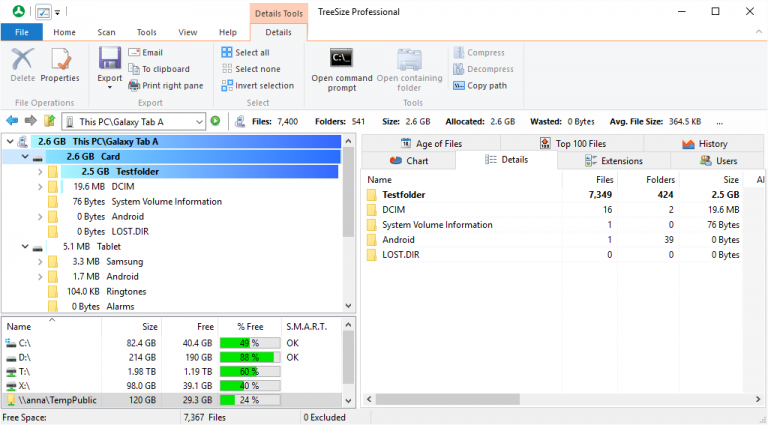Screen dimensions: 768x425
Task: Send results via Email
Action: click(x=145, y=52)
